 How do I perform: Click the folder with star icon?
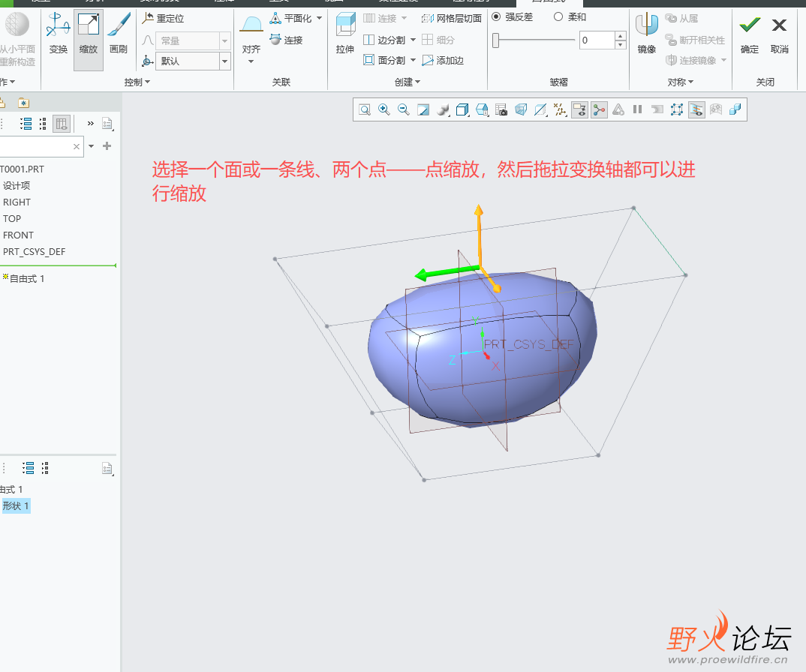[x=24, y=103]
